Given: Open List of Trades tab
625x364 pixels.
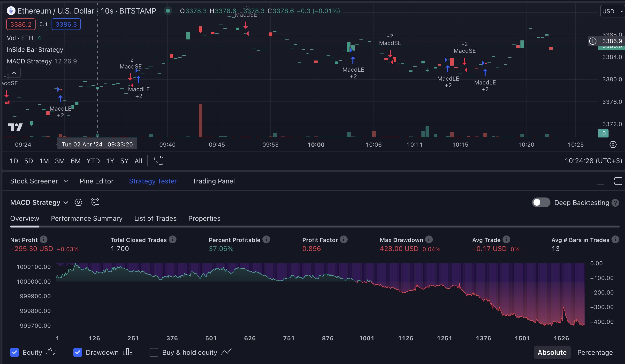Looking at the screenshot, I should (x=155, y=219).
